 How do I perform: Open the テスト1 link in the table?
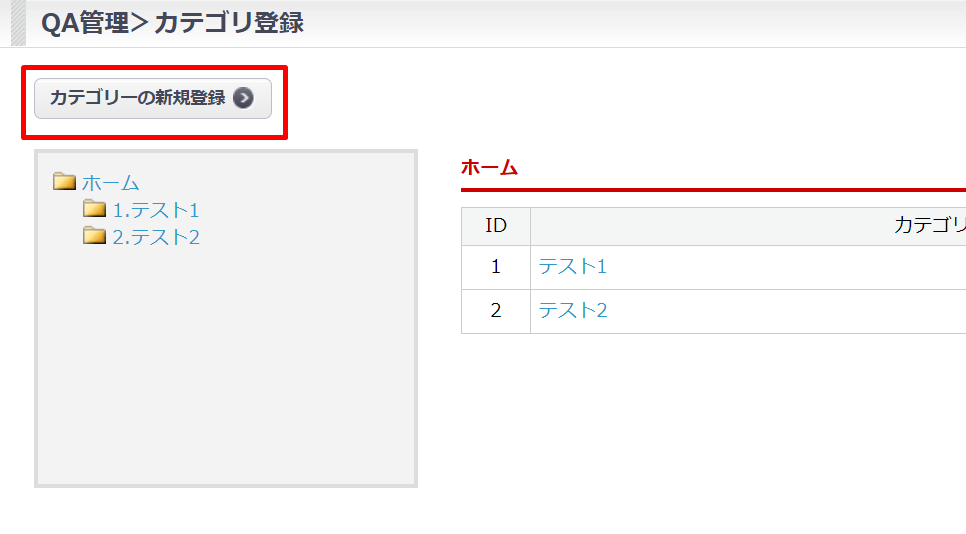[573, 267]
